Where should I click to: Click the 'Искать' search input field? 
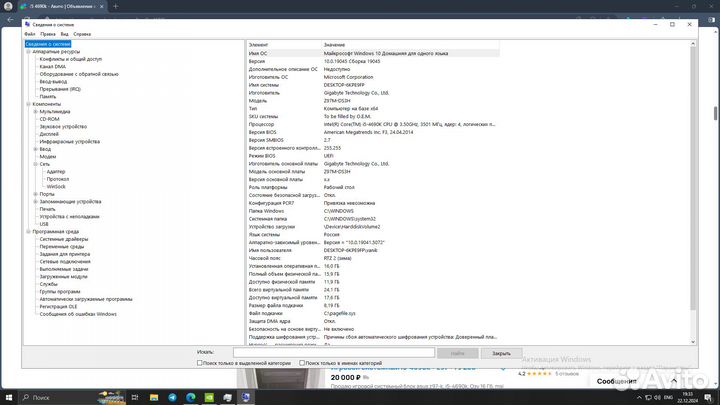point(334,352)
